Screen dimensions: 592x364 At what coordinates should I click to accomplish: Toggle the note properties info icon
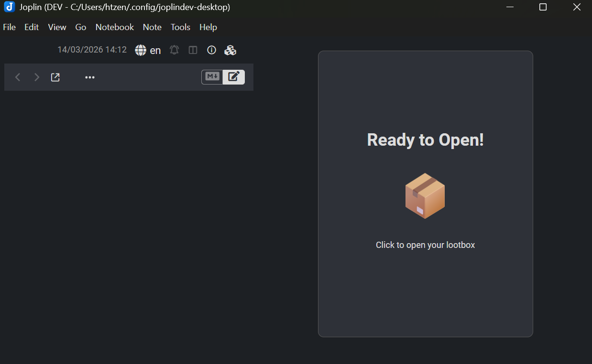211,50
